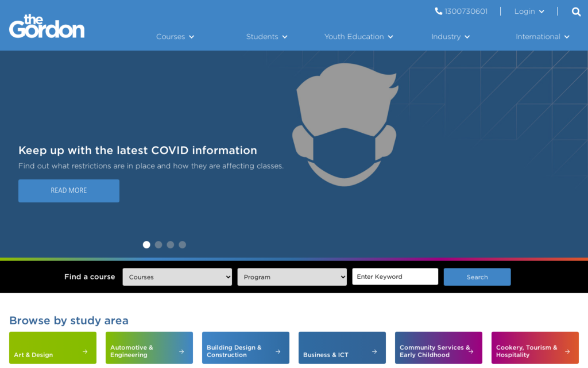Viewport: 588px width, 368px height.
Task: Open the Courses dropdown in Find a course
Action: (177, 277)
